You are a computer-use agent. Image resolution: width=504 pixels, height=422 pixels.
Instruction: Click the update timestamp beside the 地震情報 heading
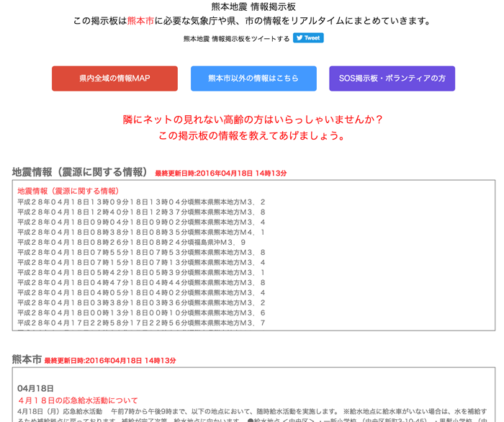221,174
